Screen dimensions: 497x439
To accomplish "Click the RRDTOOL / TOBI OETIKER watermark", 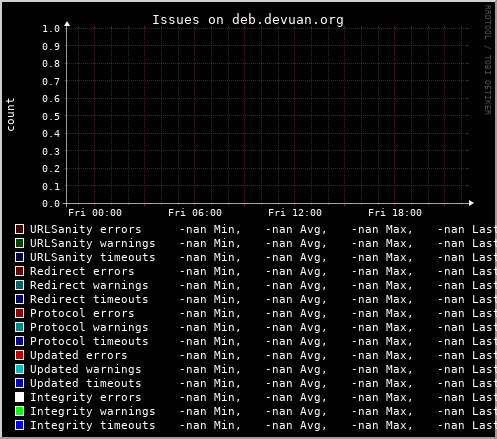I will pos(488,60).
